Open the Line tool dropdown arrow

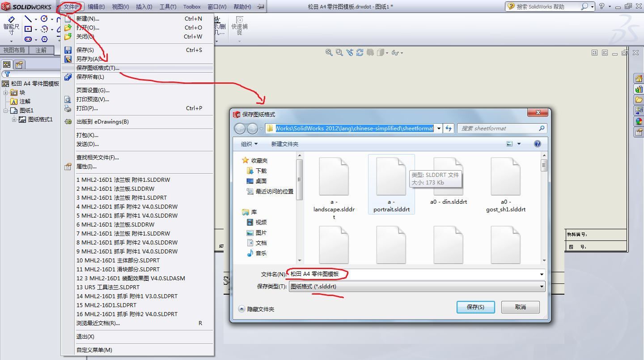(x=35, y=19)
